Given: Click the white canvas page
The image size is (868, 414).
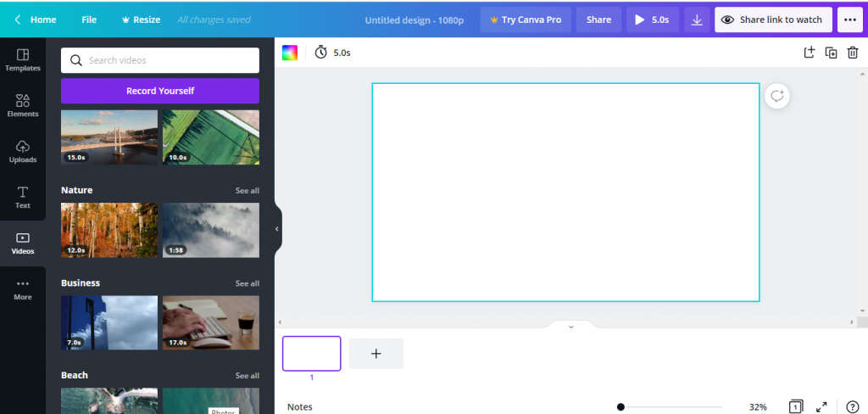Looking at the screenshot, I should [565, 193].
